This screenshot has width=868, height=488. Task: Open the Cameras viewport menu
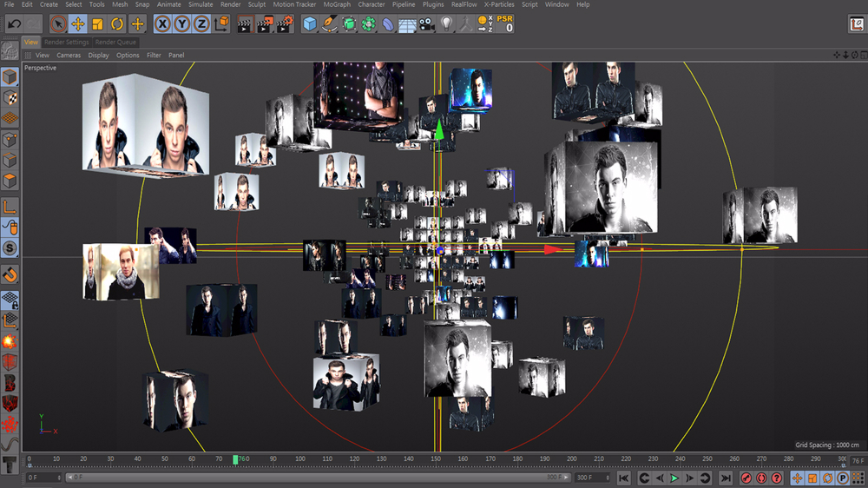point(69,56)
